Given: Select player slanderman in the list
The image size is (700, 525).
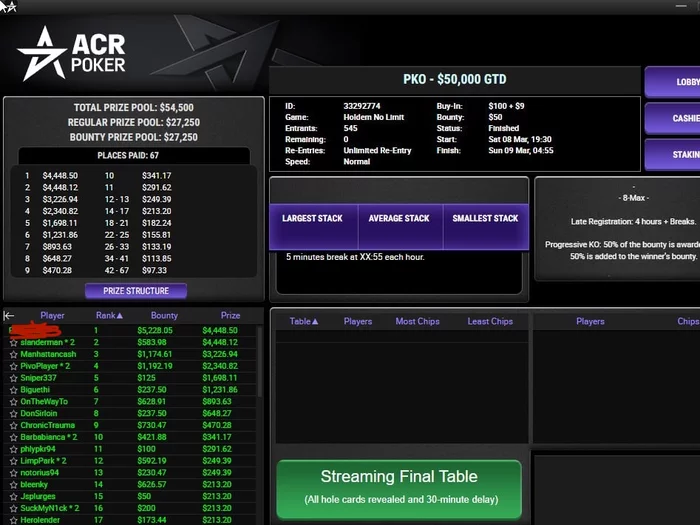Looking at the screenshot, I should point(48,342).
